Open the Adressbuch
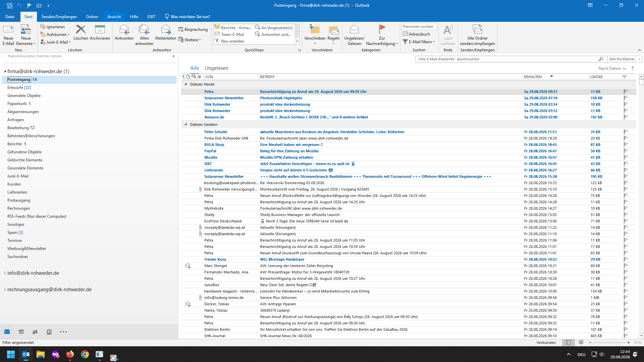 [x=416, y=34]
